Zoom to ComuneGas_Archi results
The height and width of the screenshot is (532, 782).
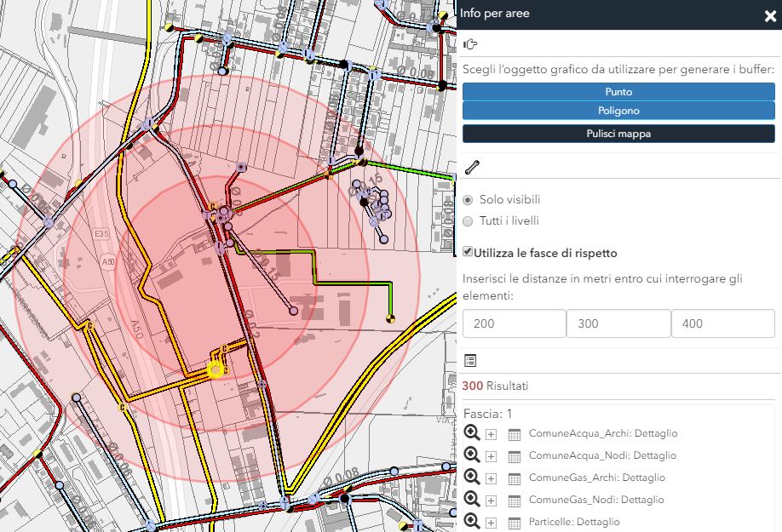[472, 478]
